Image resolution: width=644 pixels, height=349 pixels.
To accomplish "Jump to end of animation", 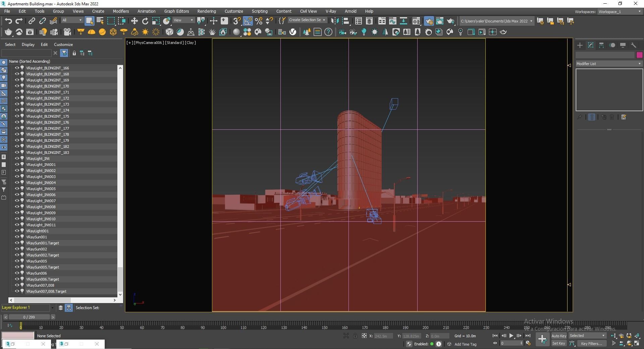I will [x=528, y=336].
